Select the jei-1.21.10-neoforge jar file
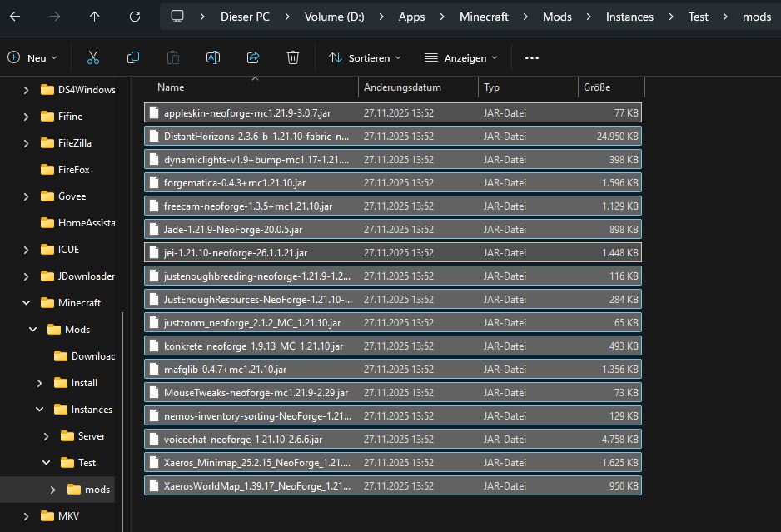This screenshot has height=532, width=781. 236,253
